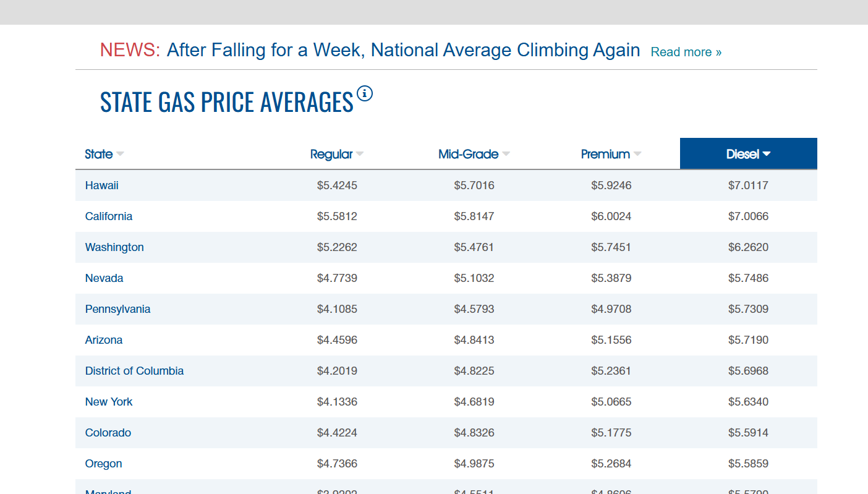This screenshot has width=868, height=494.
Task: Sort by the Regular column arrow
Action: pyautogui.click(x=360, y=154)
